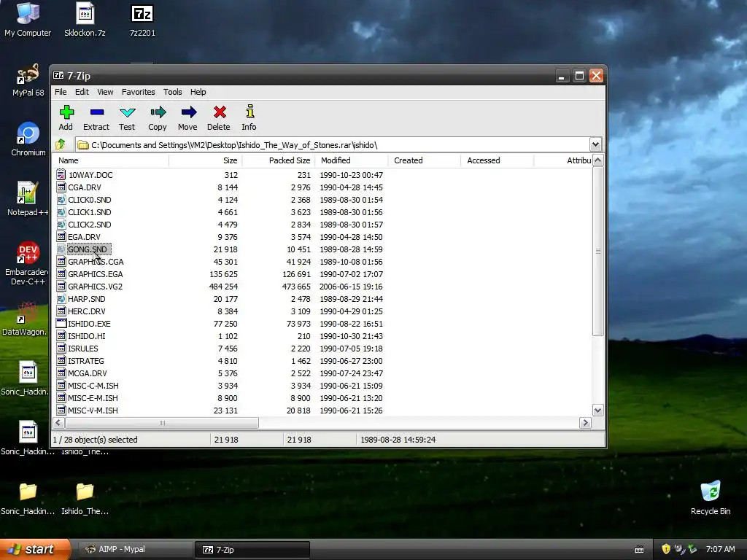Select the HARP.SND file icon
Screen dimensions: 747x560
(61, 298)
